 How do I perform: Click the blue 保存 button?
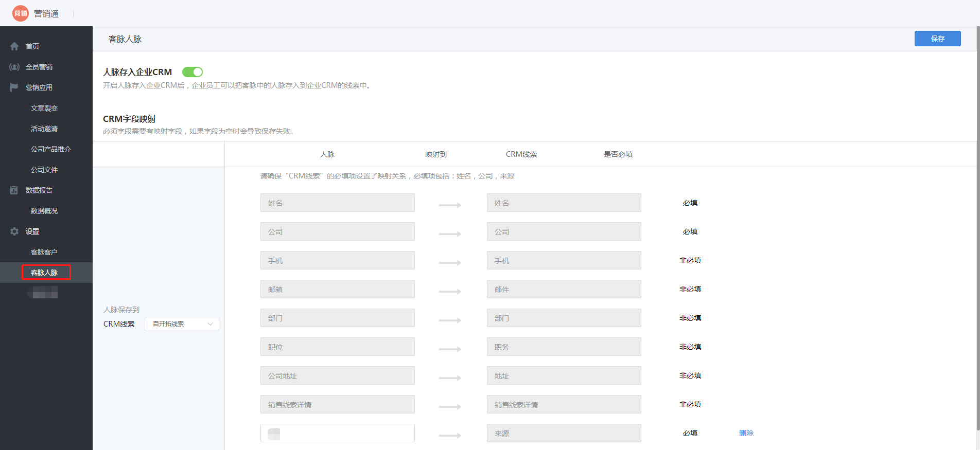[x=937, y=39]
